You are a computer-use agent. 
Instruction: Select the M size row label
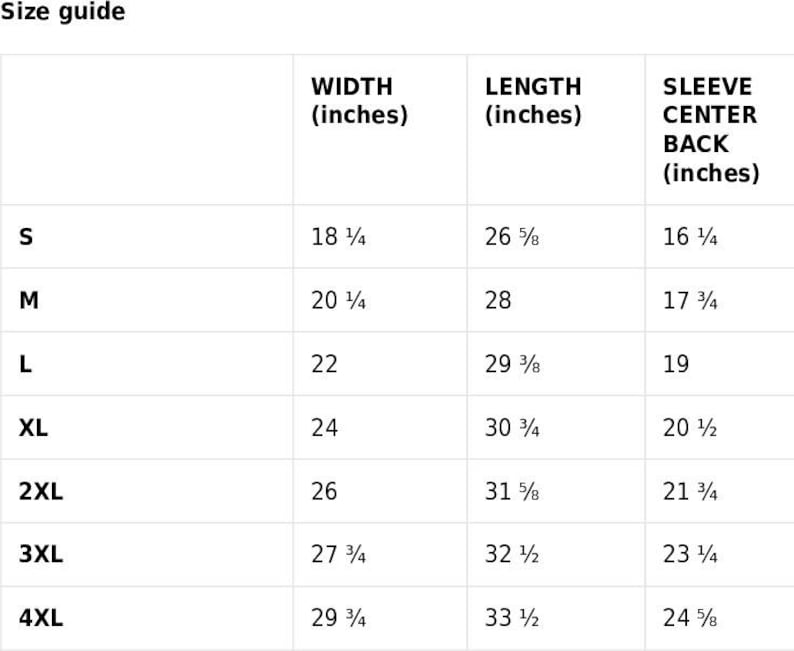click(x=29, y=300)
